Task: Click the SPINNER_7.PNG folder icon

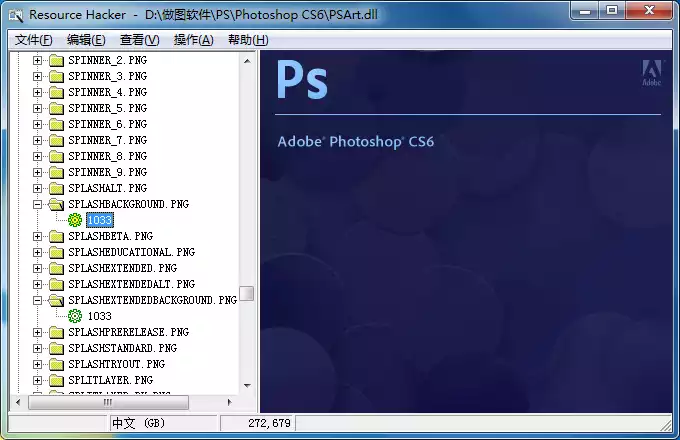Action: click(x=56, y=140)
